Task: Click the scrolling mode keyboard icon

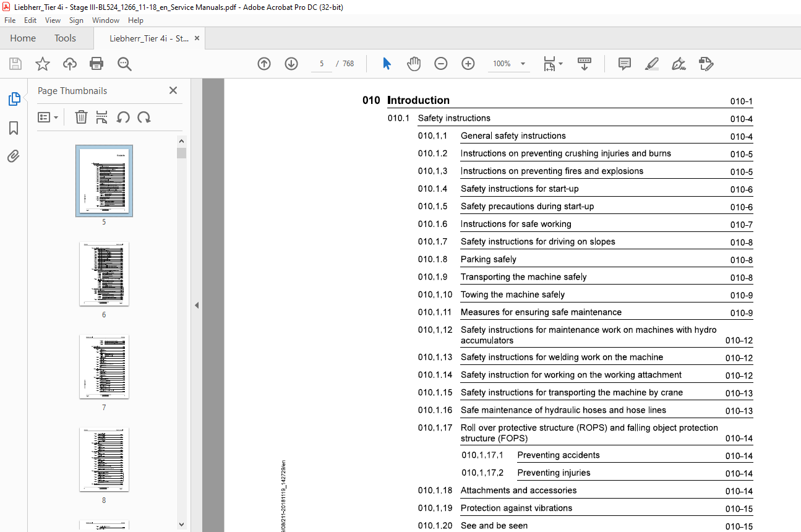Action: point(585,64)
